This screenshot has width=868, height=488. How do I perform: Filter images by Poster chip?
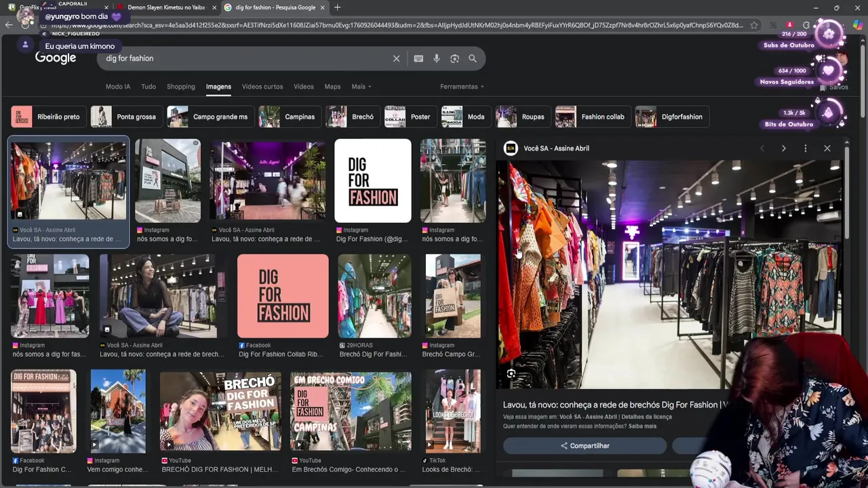tap(411, 117)
